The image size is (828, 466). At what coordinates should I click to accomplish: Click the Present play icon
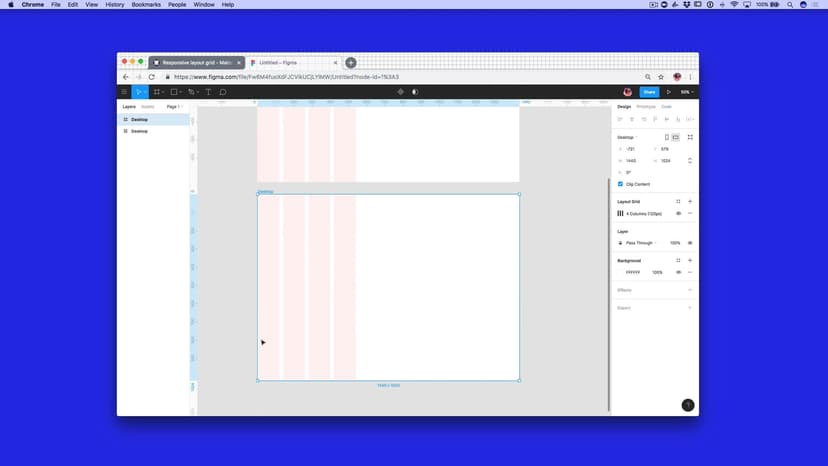click(669, 92)
